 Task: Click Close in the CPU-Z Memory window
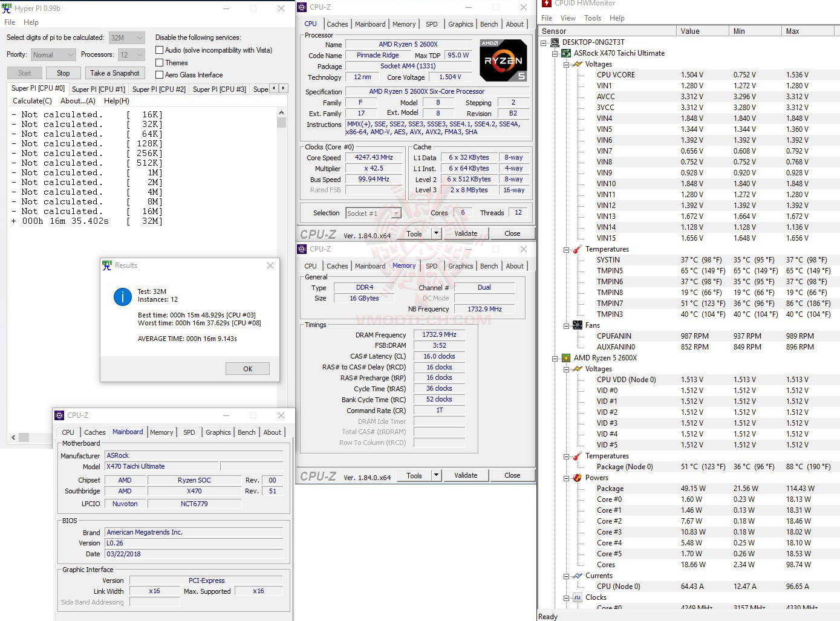pyautogui.click(x=512, y=475)
